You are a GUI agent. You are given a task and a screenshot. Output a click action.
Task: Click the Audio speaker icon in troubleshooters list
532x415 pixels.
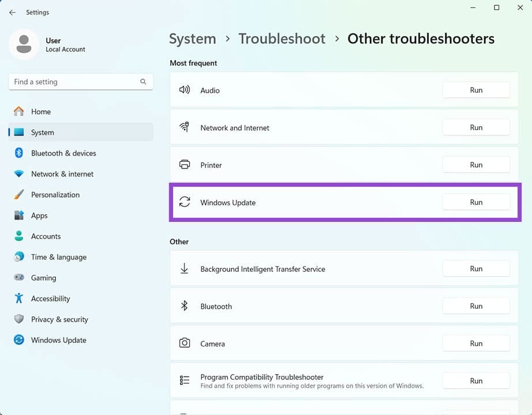[x=185, y=90]
